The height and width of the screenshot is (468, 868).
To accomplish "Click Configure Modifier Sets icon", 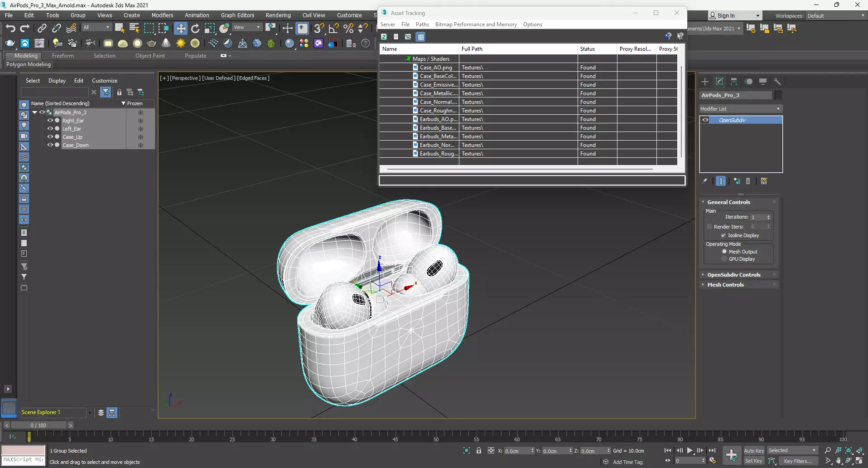I will 764,181.
